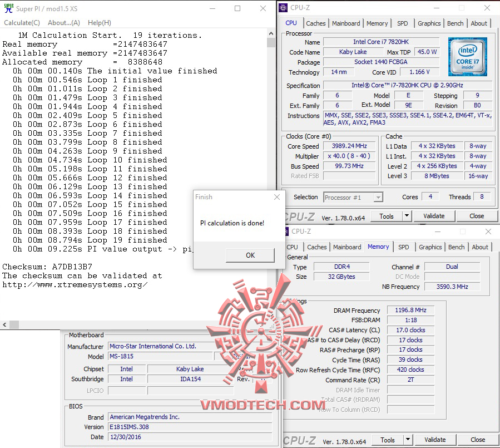Click the BIOS Version field E1815IMS.308
The width and height of the screenshot is (500, 448).
click(190, 427)
